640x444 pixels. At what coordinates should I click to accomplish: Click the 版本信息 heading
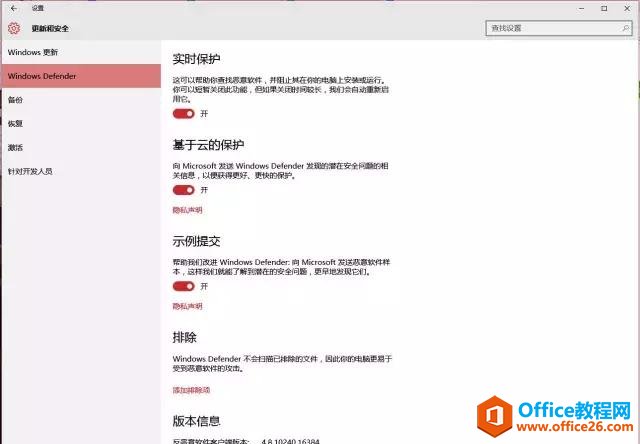pos(196,421)
